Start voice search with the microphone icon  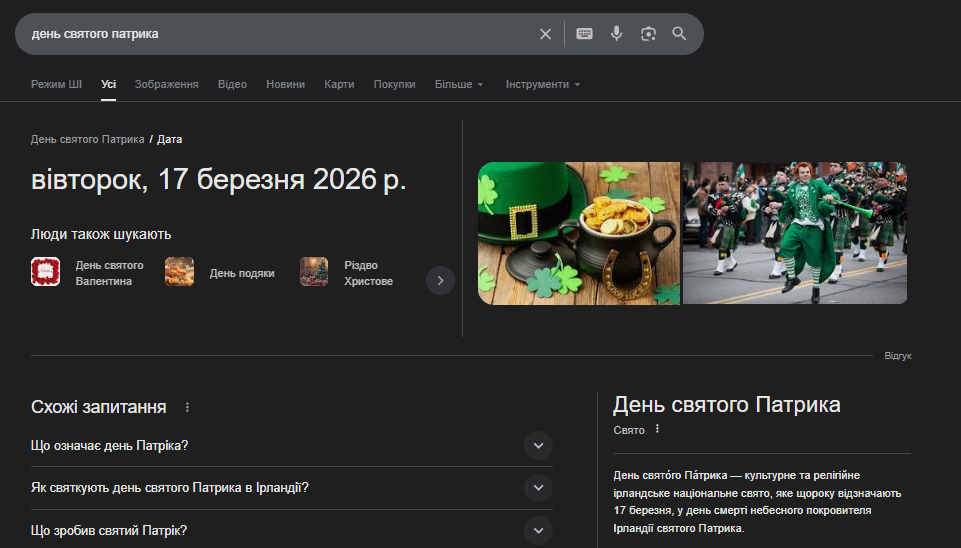[617, 34]
